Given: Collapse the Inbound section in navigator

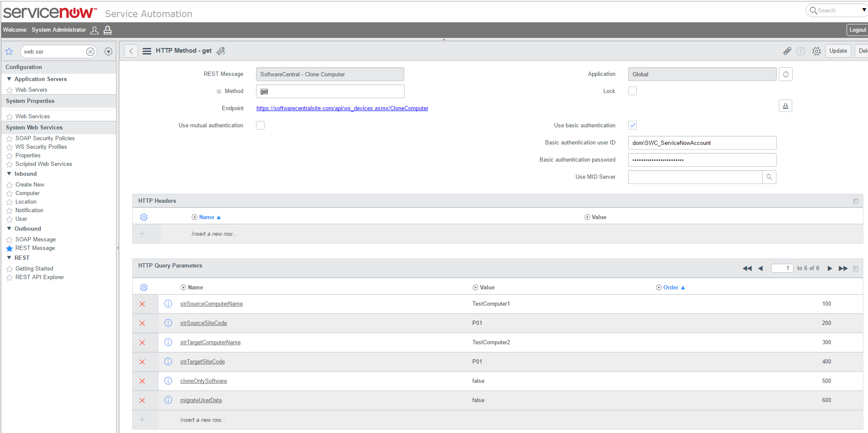Looking at the screenshot, I should [9, 174].
